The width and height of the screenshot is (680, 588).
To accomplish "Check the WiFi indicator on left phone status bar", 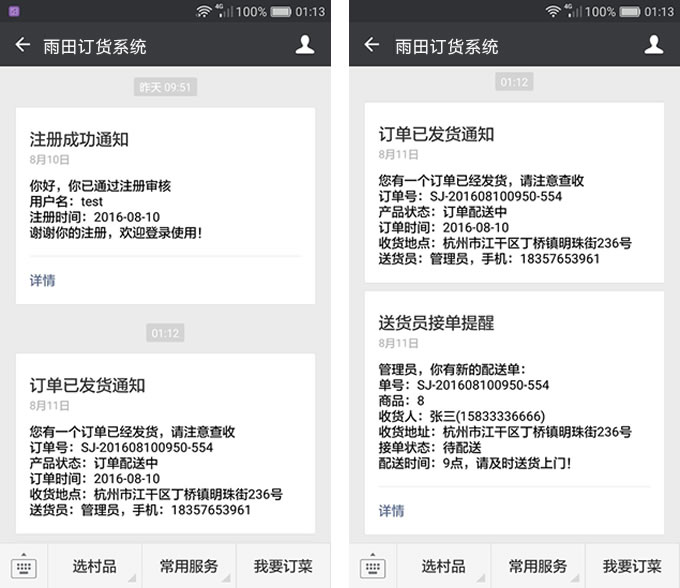I will [203, 11].
